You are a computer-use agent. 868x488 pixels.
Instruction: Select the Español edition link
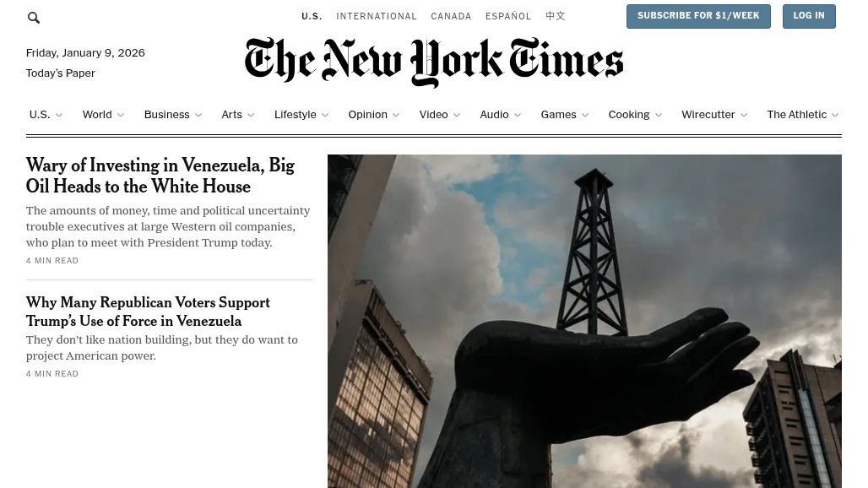[x=508, y=16]
